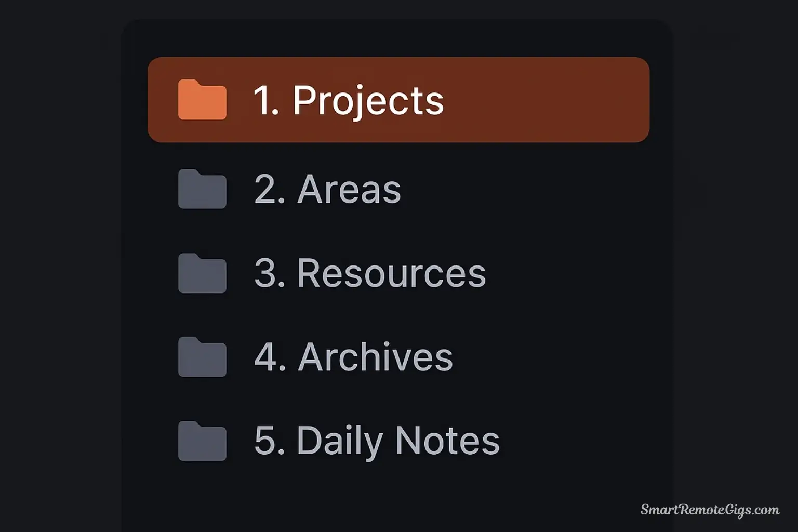Open the "Areas" folder name text
This screenshot has width=798, height=532.
349,189
